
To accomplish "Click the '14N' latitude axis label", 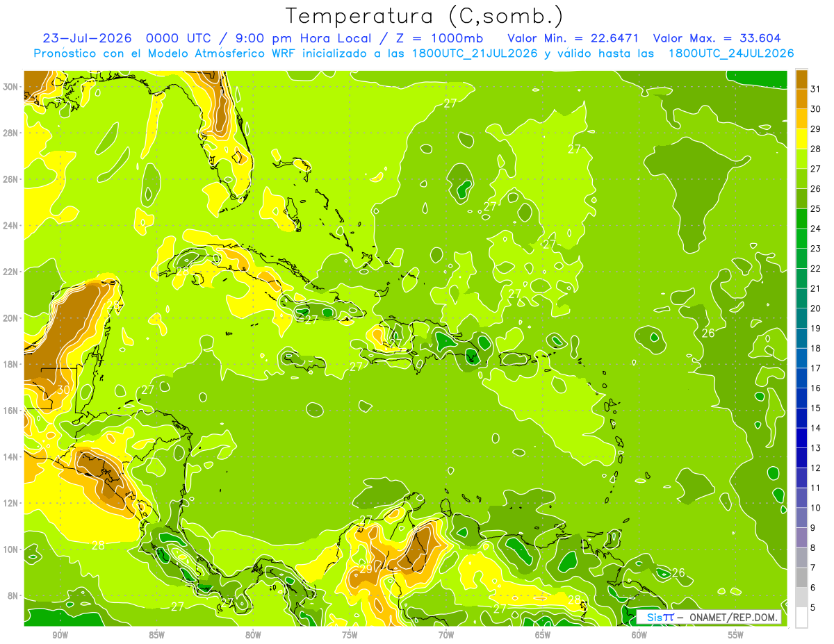I will point(11,456).
